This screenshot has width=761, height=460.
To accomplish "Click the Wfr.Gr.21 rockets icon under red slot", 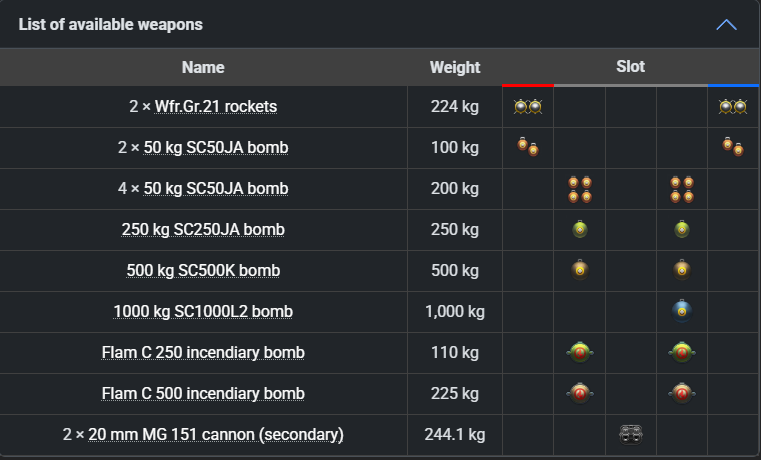I will pyautogui.click(x=528, y=106).
